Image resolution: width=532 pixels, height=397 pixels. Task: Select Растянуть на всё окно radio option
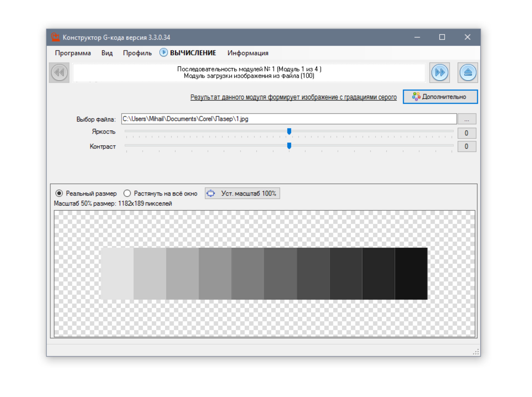pyautogui.click(x=127, y=193)
